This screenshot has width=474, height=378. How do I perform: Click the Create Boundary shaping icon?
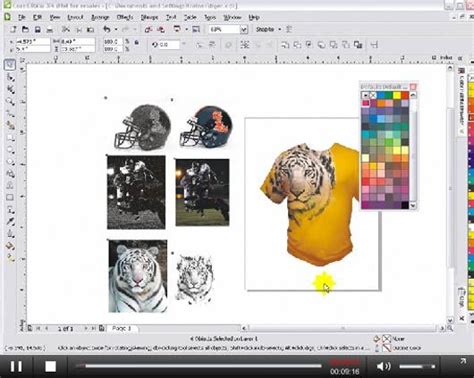pyautogui.click(x=358, y=45)
